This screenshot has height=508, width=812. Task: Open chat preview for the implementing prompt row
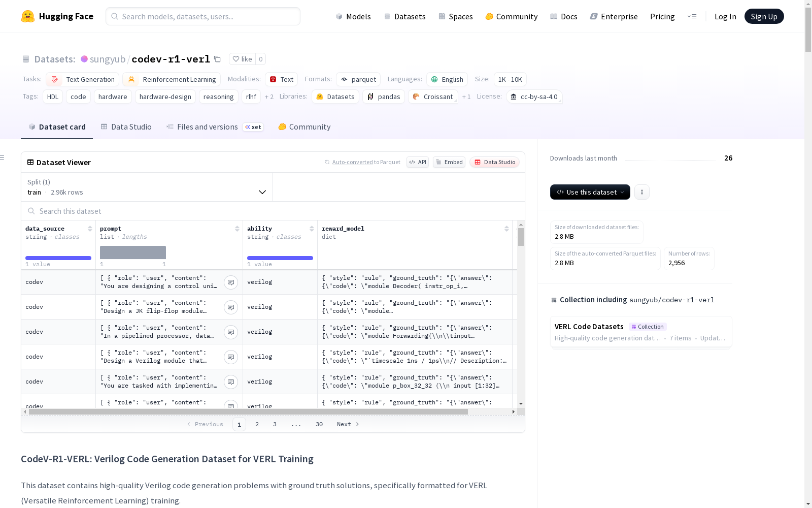231,382
